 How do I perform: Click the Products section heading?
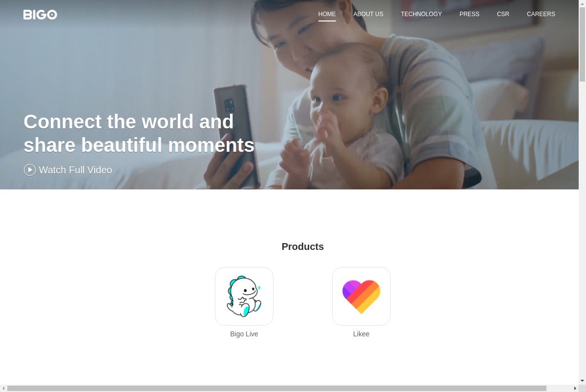point(303,247)
